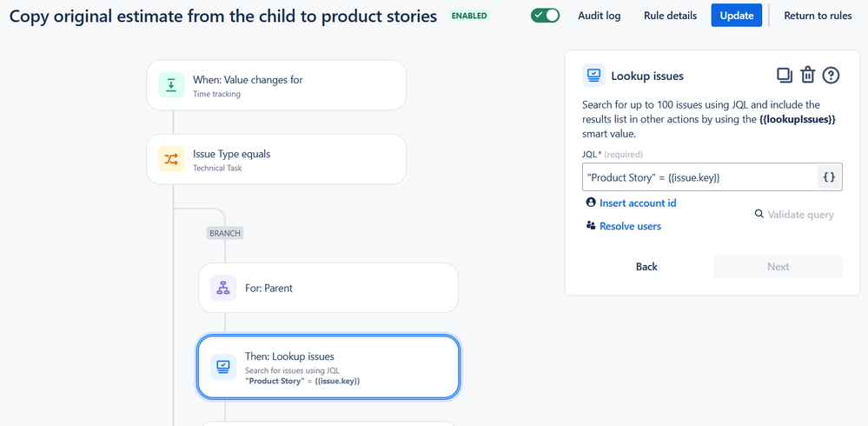Duplicate the Lookup issues component
The height and width of the screenshot is (426, 868).
pos(785,75)
